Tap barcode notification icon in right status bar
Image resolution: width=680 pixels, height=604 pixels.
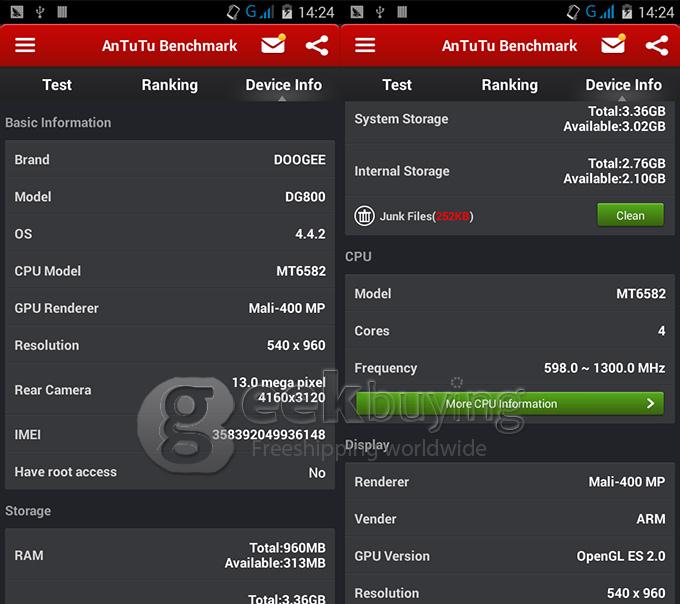[x=402, y=12]
